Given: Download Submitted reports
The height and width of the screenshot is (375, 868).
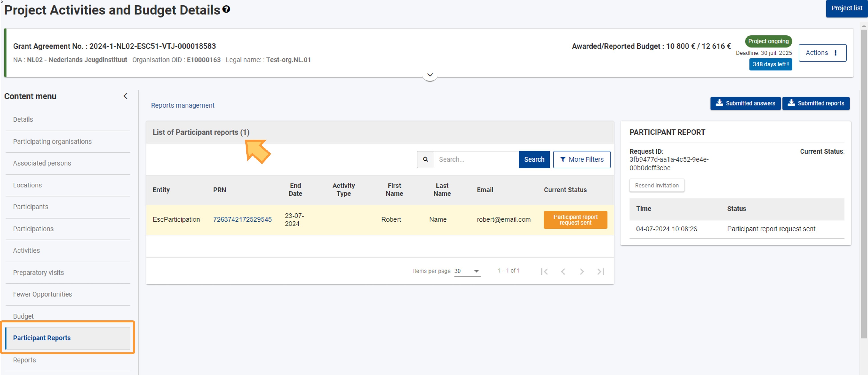Looking at the screenshot, I should coord(816,103).
